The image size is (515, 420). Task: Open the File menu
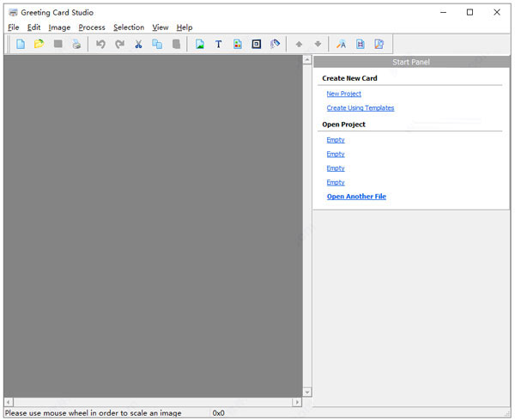tap(13, 27)
